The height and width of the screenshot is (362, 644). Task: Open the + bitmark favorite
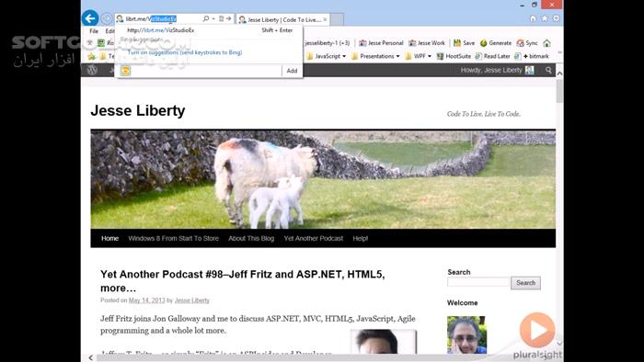click(532, 56)
